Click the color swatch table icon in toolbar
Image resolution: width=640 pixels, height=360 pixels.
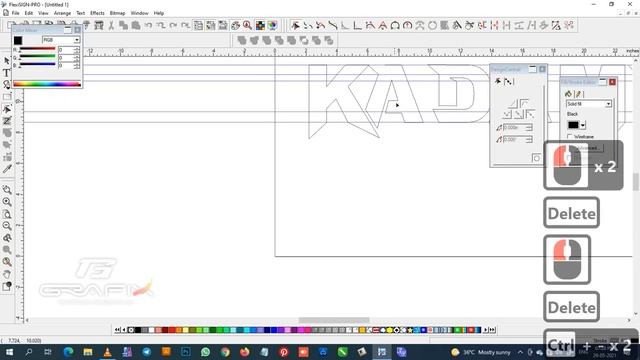(x=260, y=26)
